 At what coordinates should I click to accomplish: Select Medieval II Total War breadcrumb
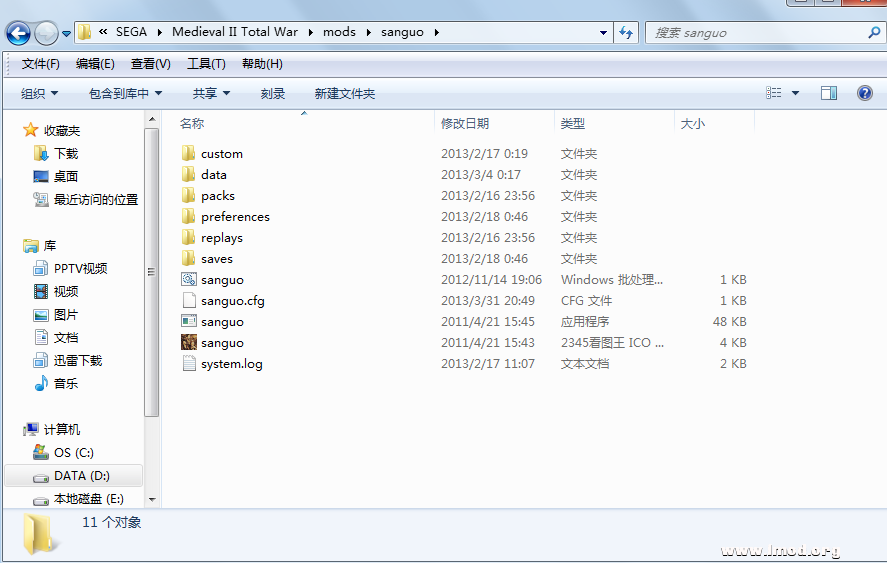235,32
